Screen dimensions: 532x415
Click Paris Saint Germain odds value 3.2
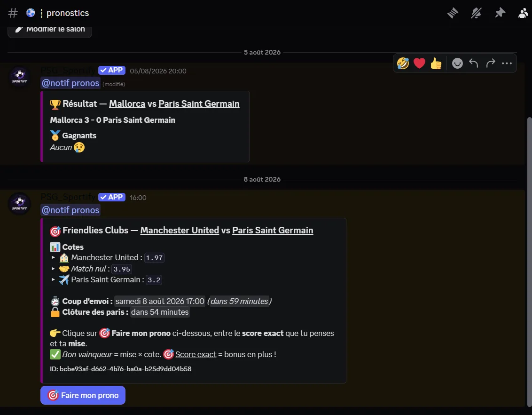(154, 280)
